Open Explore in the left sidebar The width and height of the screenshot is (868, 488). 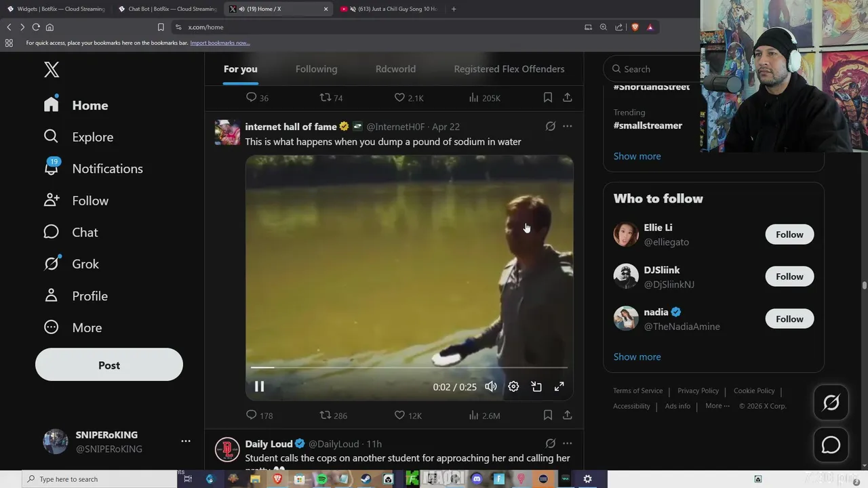(x=79, y=137)
